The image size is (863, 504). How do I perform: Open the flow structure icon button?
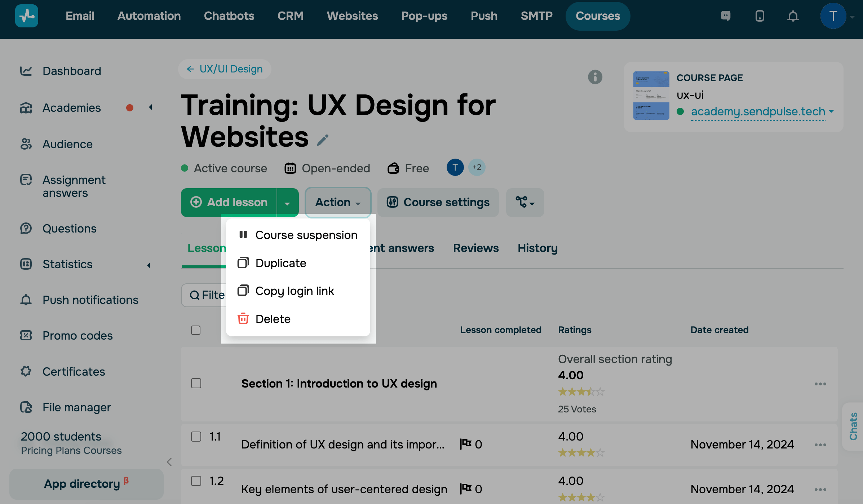525,202
